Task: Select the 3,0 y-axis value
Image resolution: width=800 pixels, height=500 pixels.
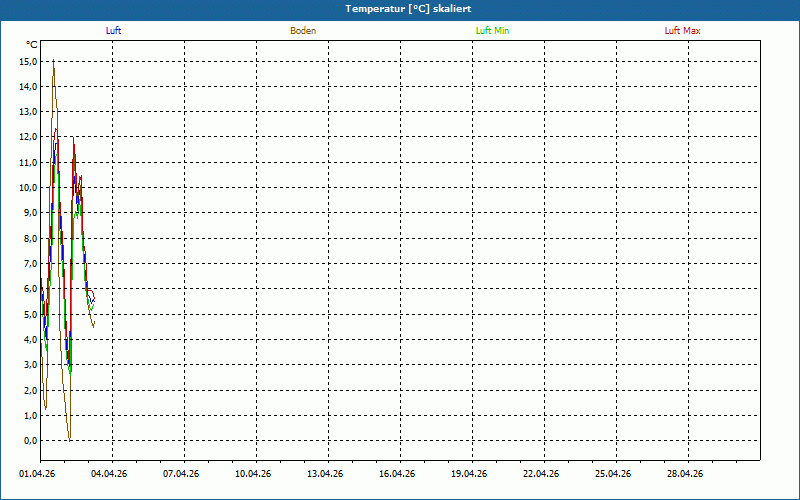Action: pyautogui.click(x=31, y=365)
